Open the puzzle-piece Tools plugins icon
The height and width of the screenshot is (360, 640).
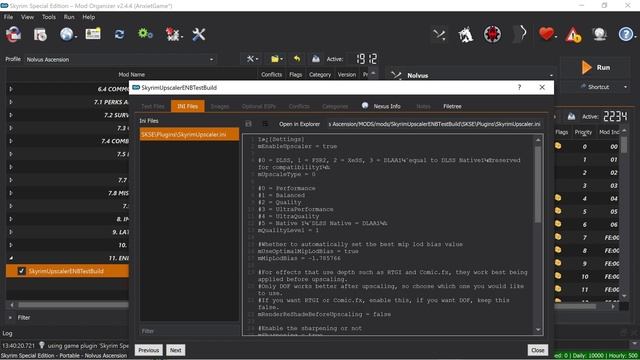[x=173, y=34]
